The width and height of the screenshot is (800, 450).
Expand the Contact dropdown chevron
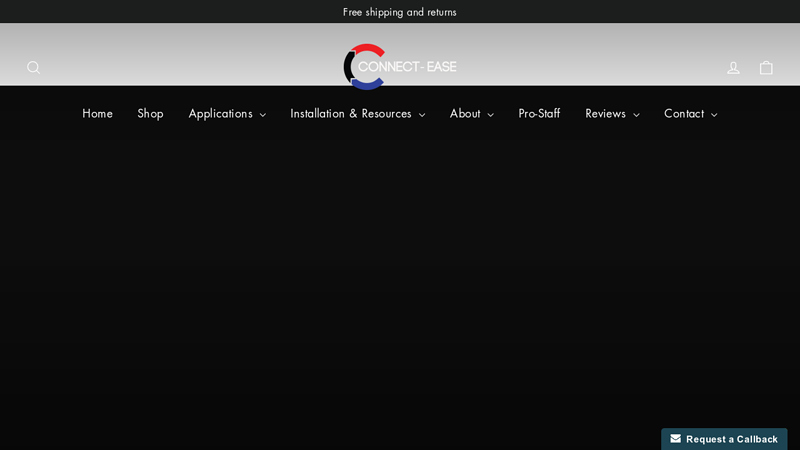(x=714, y=115)
